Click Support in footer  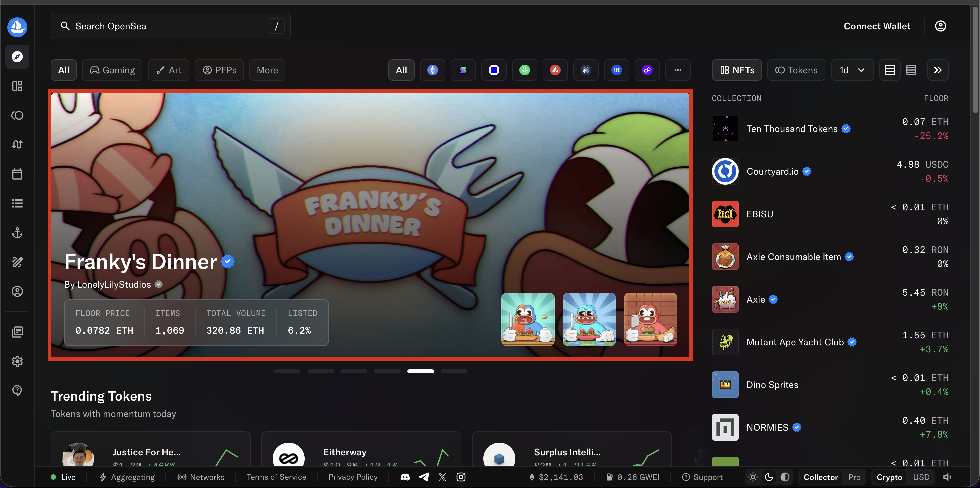point(702,477)
